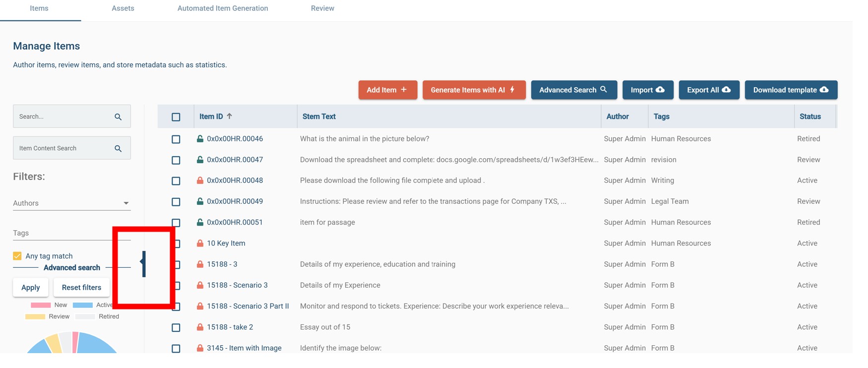Collapse the filter sidebar using the handle

(143, 264)
